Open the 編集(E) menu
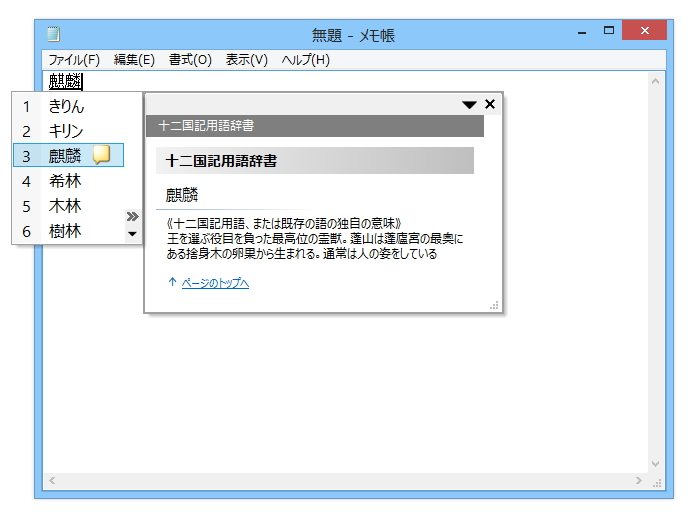The image size is (693, 516). (134, 60)
